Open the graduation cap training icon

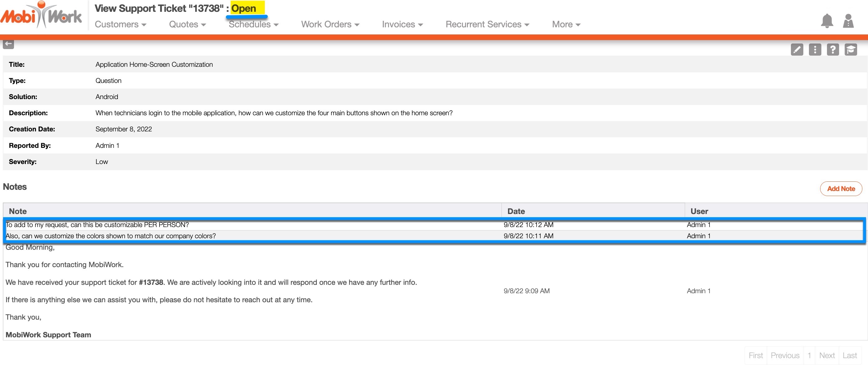click(851, 50)
